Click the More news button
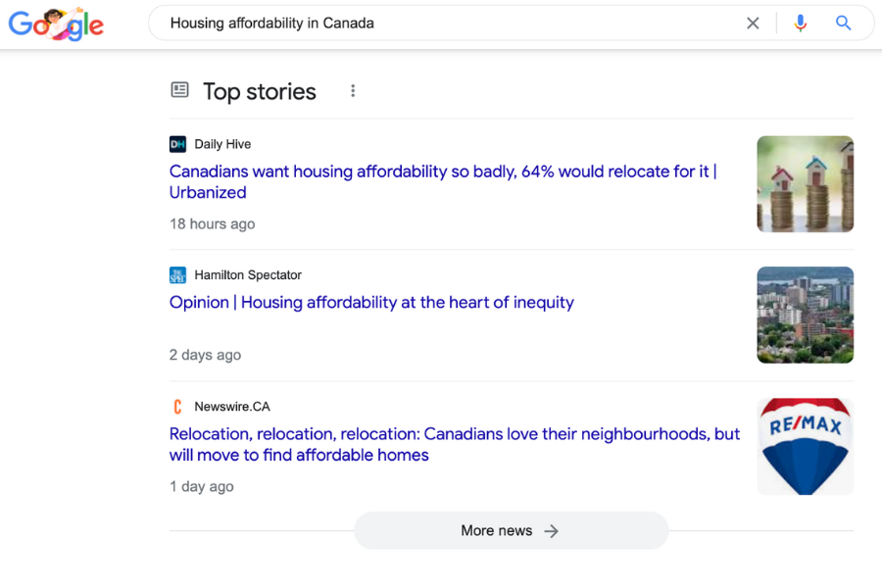882x588 pixels. coord(511,530)
